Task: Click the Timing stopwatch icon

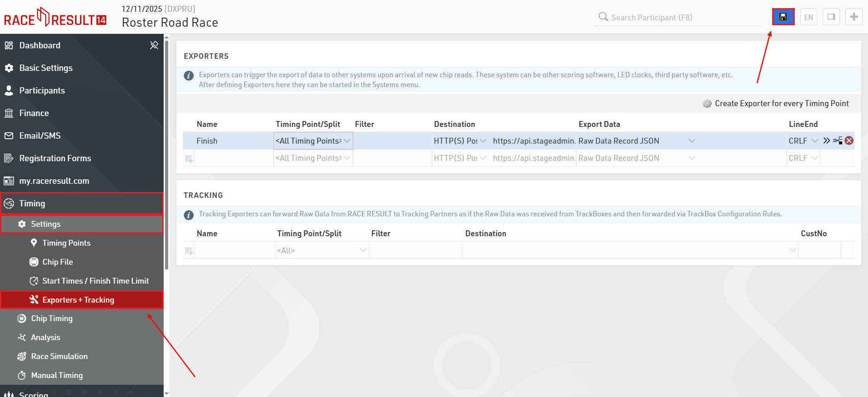Action: pos(9,203)
